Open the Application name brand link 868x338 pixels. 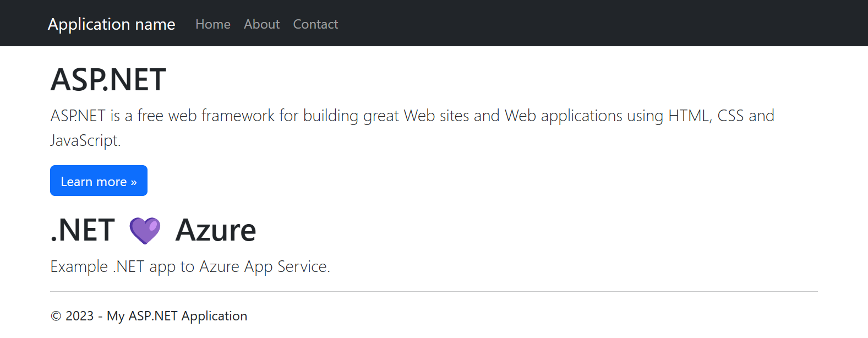[x=112, y=24]
